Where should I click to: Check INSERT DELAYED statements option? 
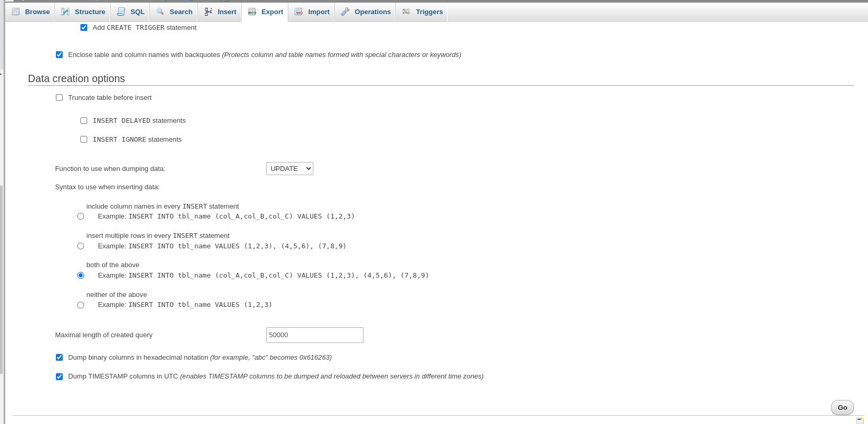(84, 121)
